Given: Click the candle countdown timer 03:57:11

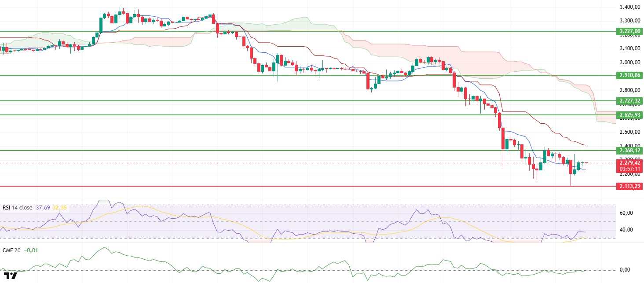Looking at the screenshot, I should click(x=630, y=168).
